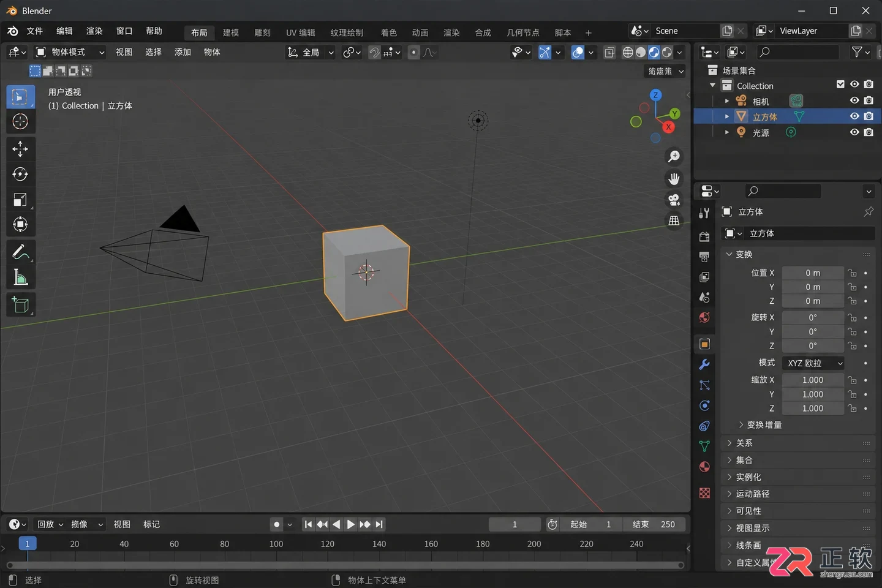
Task: Open the 全局 transform orientation dropdown
Action: pyautogui.click(x=311, y=53)
